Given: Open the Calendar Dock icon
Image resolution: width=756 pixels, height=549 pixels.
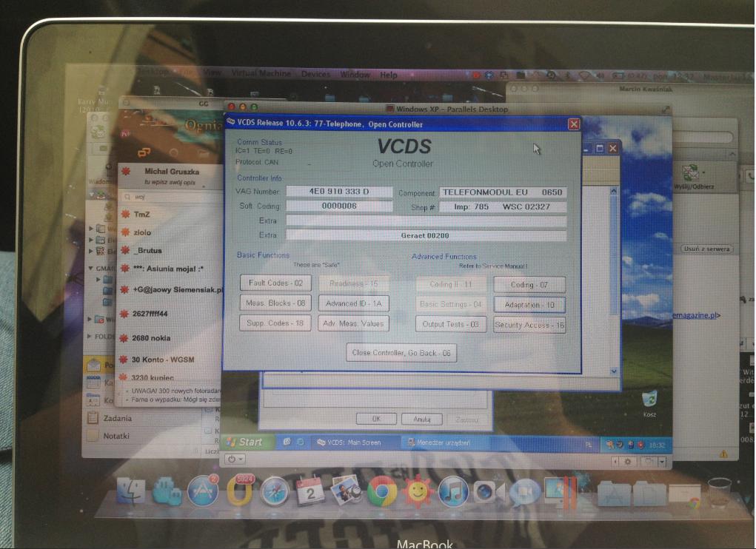Looking at the screenshot, I should pyautogui.click(x=310, y=491).
